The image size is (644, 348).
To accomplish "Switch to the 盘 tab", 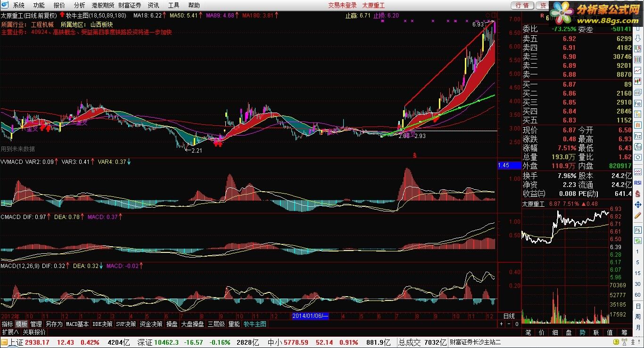I will 569,332.
